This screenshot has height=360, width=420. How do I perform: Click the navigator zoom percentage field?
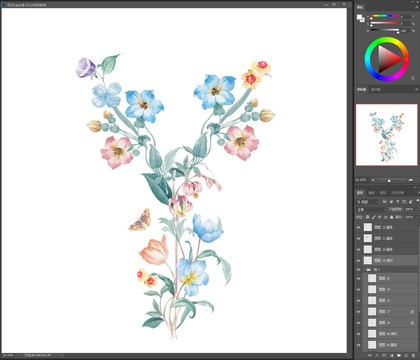(x=361, y=180)
